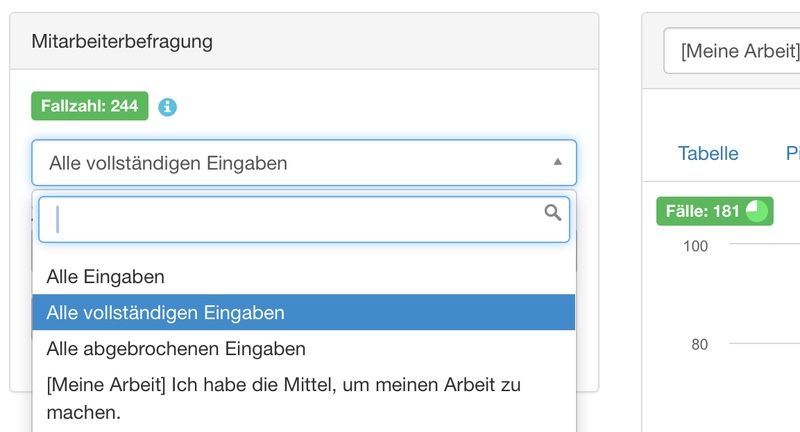Image resolution: width=800 pixels, height=432 pixels.
Task: Choose the highlighted 'Alle vollständigen Eingaben' list option
Action: [x=165, y=313]
